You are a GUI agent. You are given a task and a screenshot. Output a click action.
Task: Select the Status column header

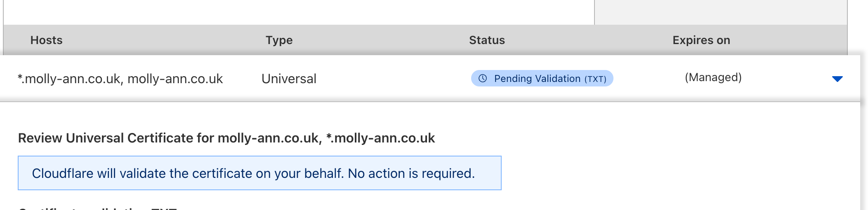point(487,40)
